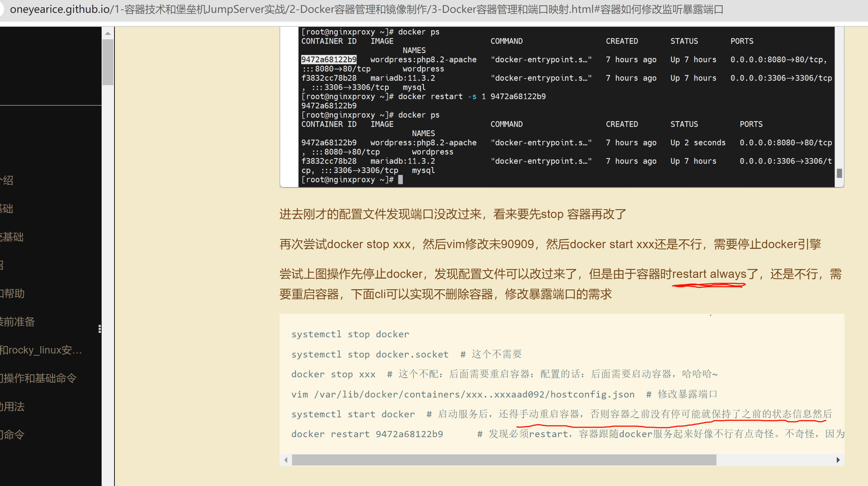
Task: Open sidebar item ending in rocky_linux安…
Action: [x=41, y=350]
